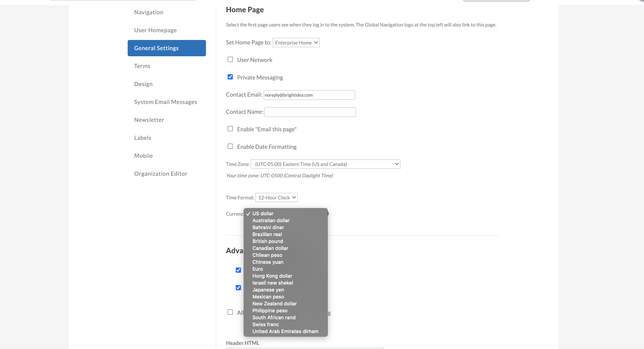Image resolution: width=644 pixels, height=349 pixels.
Task: Select Israeli new shekel
Action: (x=285, y=283)
